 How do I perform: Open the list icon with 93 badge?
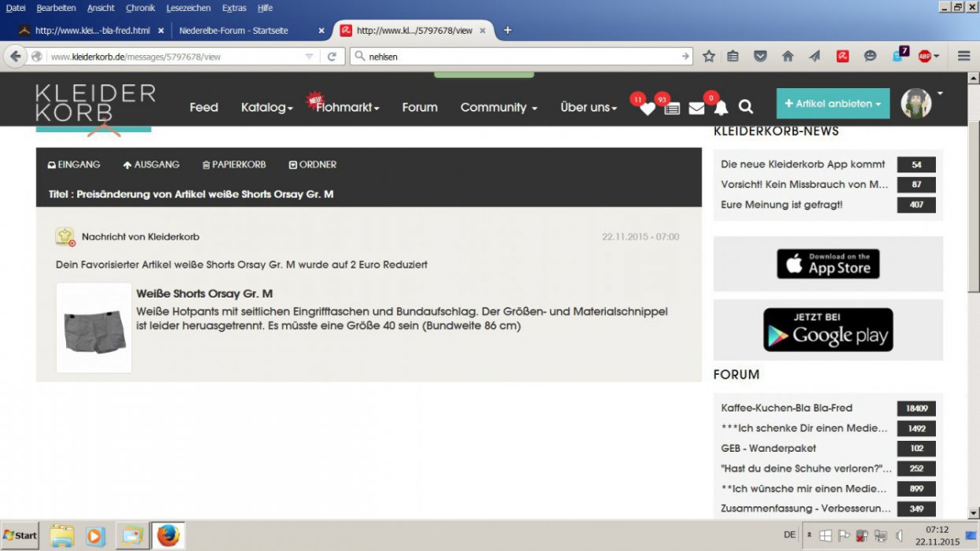[x=671, y=109]
